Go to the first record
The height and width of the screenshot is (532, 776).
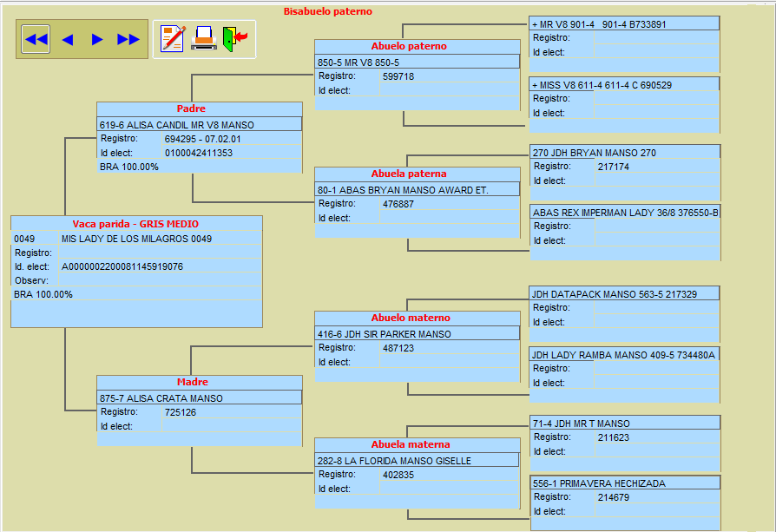(x=36, y=39)
